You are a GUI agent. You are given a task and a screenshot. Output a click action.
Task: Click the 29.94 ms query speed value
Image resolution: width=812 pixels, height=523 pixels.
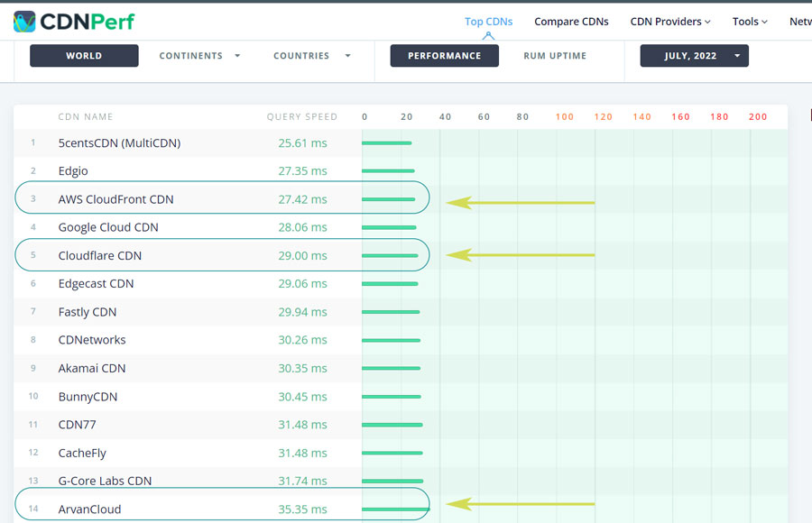click(x=302, y=312)
